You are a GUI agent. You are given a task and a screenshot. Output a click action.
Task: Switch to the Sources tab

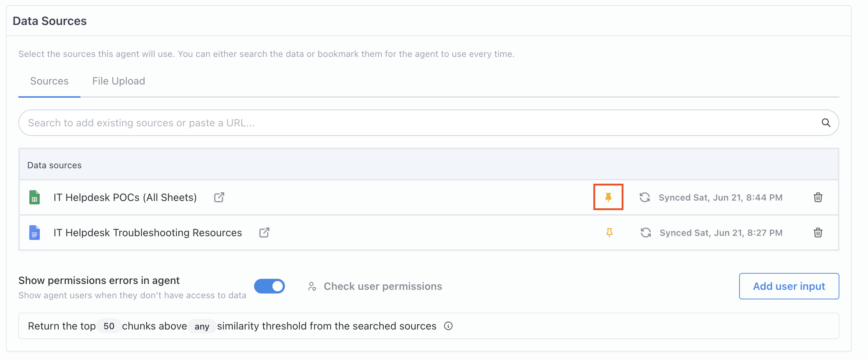pos(49,81)
